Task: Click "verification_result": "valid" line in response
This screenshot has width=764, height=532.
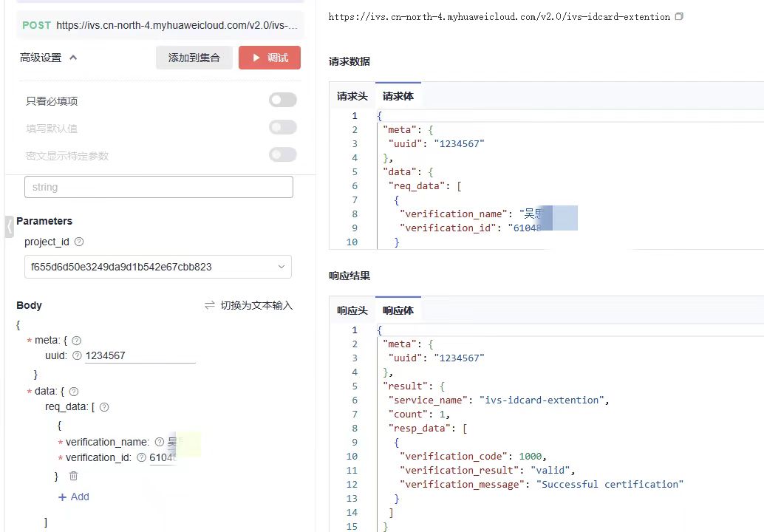Action: pos(487,470)
